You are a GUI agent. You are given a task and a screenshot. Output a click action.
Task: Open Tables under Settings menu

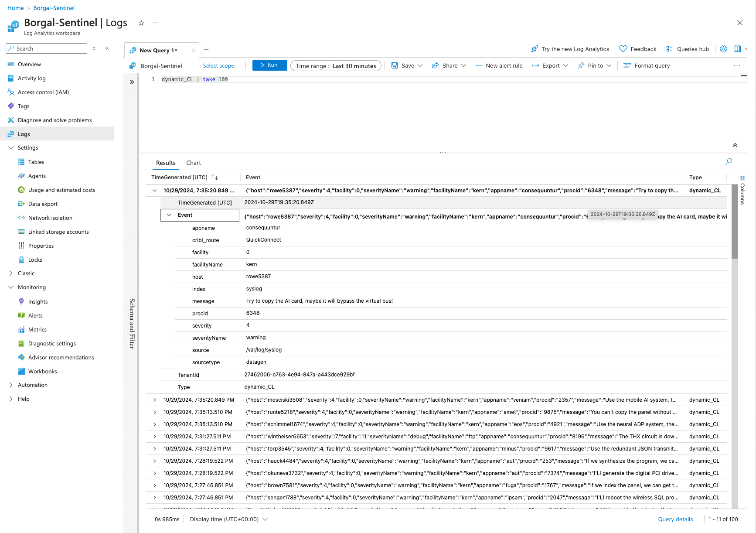click(36, 162)
